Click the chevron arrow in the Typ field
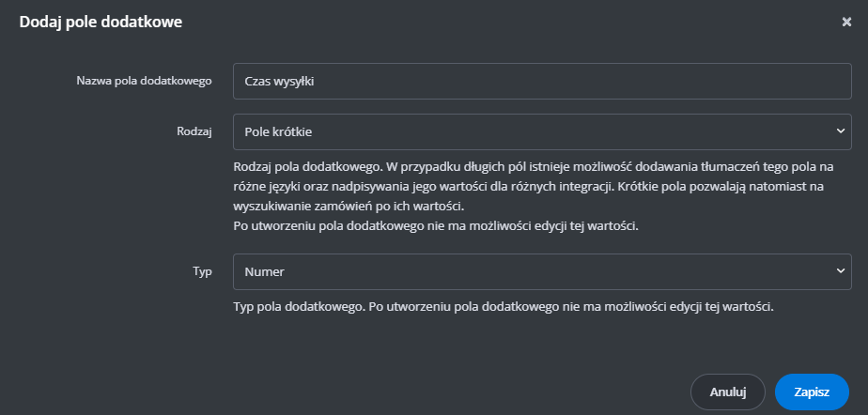Image resolution: width=868 pixels, height=415 pixels. point(839,271)
